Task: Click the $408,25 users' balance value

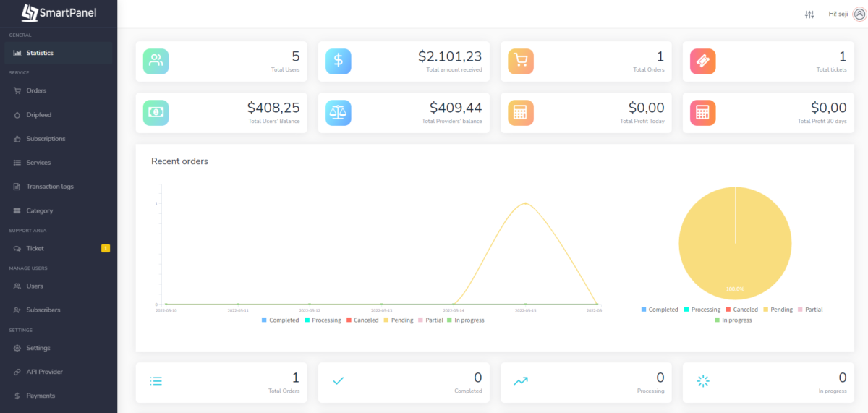Action: [x=273, y=108]
